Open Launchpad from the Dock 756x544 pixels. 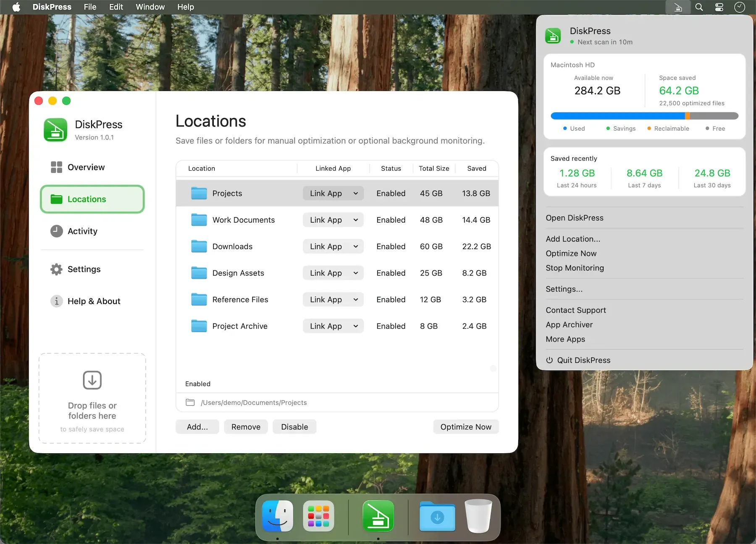[x=318, y=516]
